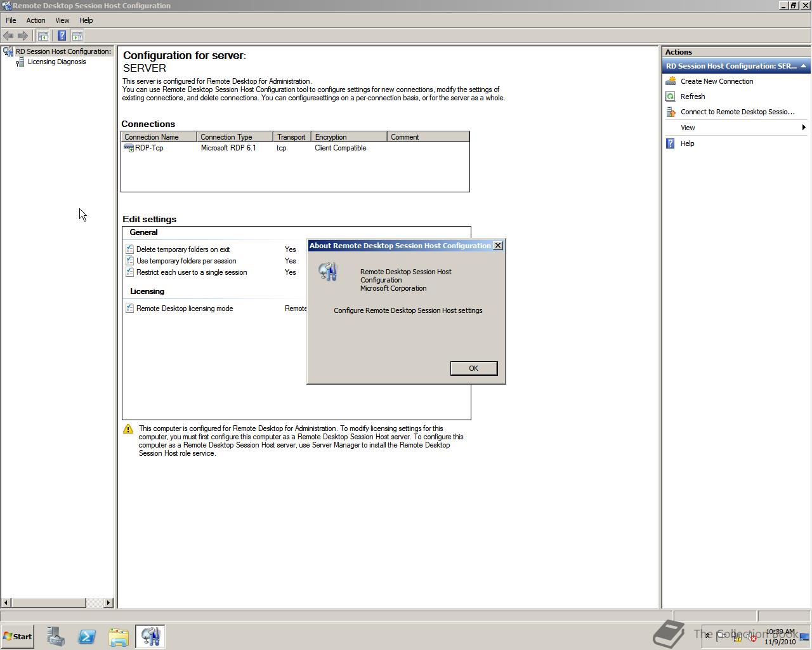Select the Licensing Diagnosis tree node
Viewport: 812px width, 650px height.
click(x=56, y=62)
